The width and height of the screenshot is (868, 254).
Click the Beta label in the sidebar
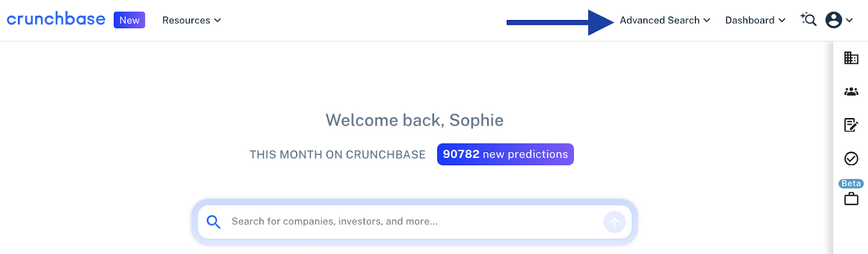pyautogui.click(x=851, y=184)
